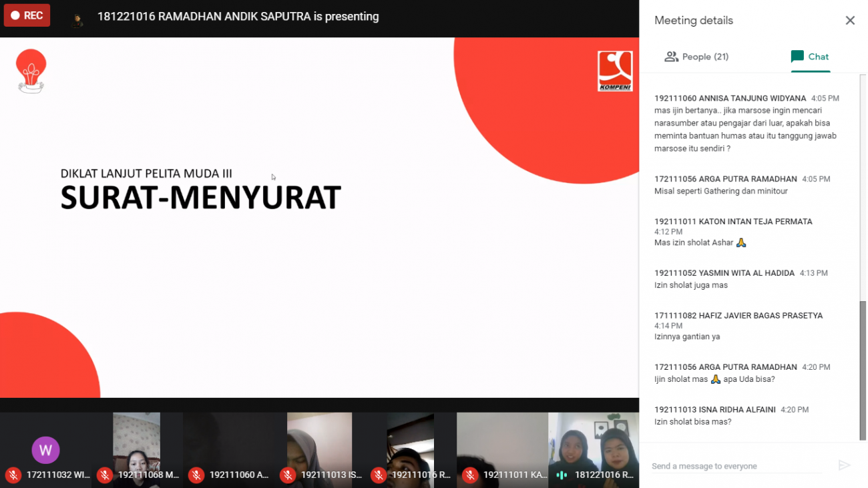Click the Kompeni logo on the slide
This screenshot has height=488, width=868.
(x=614, y=71)
